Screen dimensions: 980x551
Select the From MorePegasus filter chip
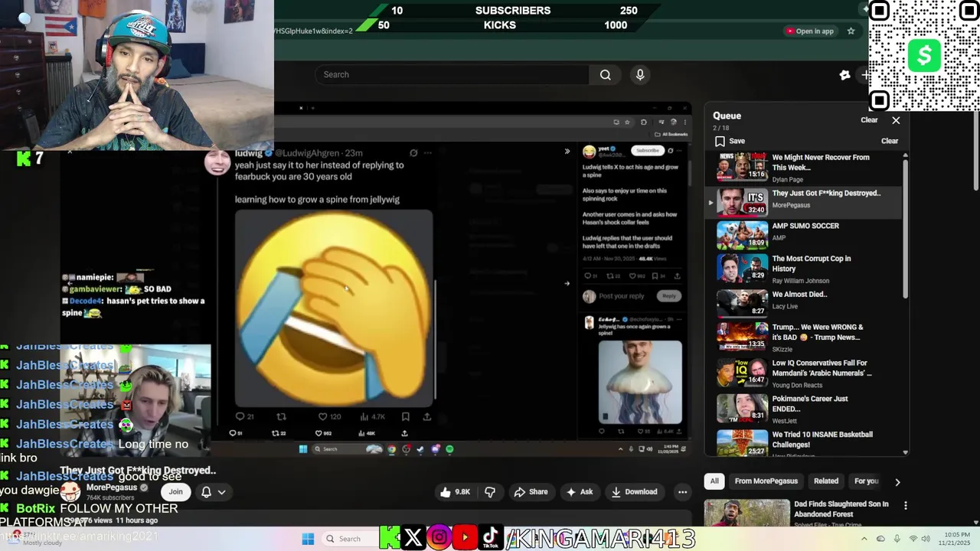766,481
